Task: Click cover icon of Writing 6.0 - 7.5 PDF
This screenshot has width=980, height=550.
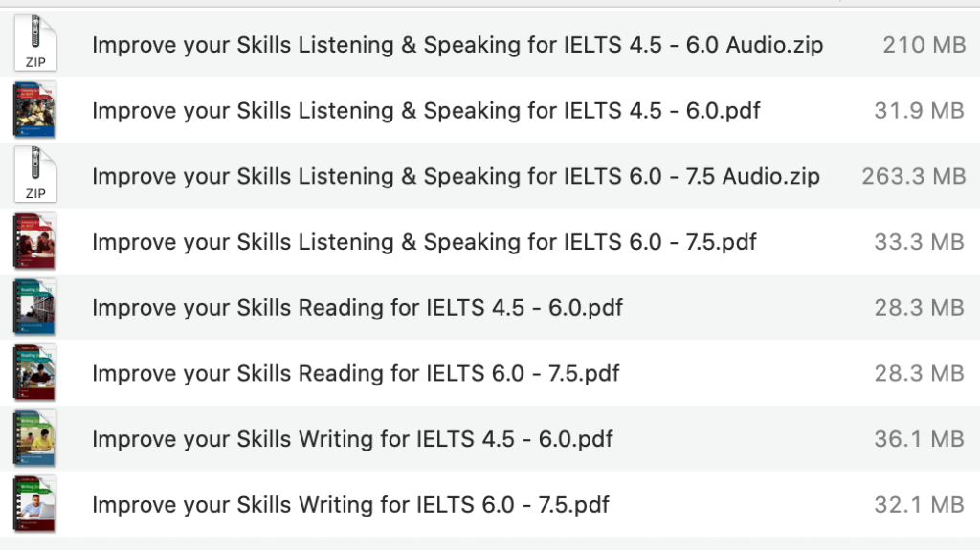Action: pyautogui.click(x=35, y=504)
